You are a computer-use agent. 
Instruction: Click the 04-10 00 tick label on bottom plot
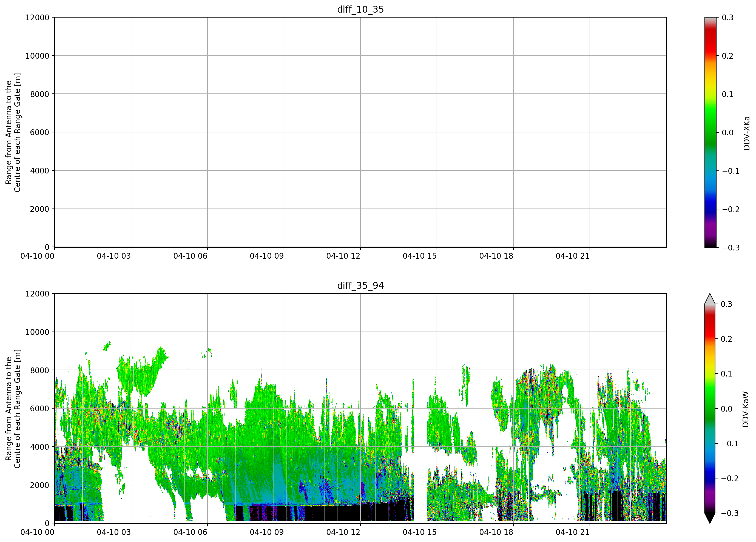(37, 532)
